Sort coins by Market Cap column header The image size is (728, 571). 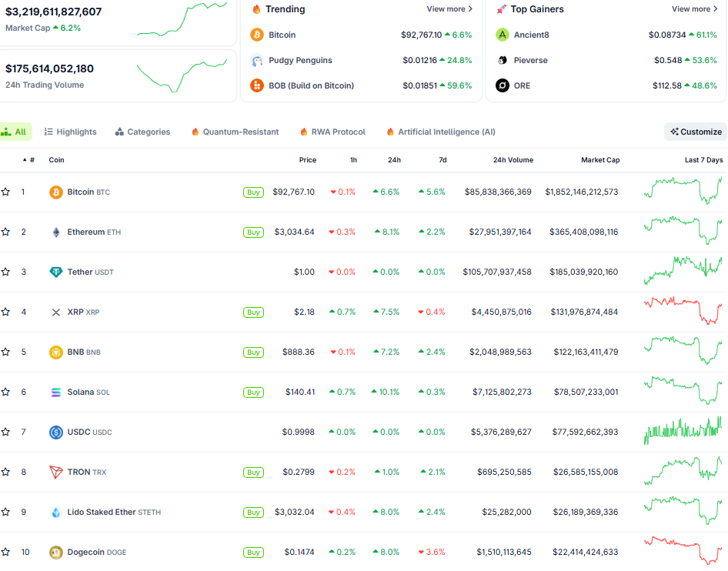600,160
